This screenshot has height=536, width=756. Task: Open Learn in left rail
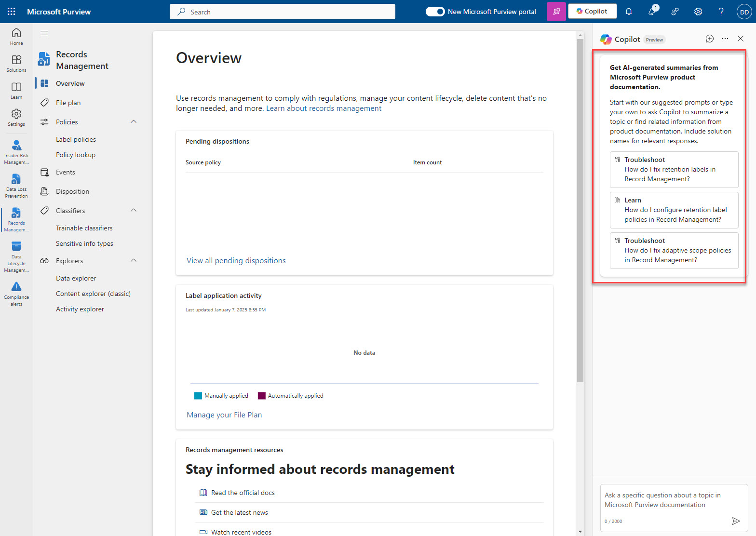point(16,90)
